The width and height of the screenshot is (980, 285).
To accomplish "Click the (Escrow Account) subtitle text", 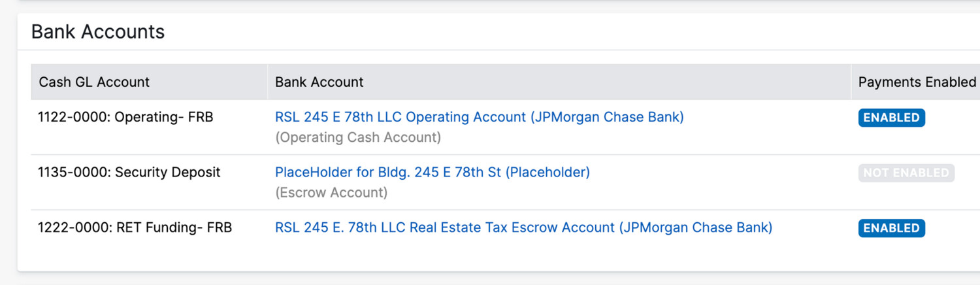I will (x=331, y=193).
